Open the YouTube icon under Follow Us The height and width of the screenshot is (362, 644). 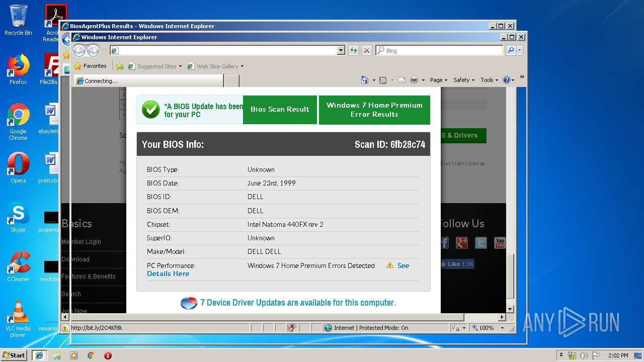coord(500,243)
